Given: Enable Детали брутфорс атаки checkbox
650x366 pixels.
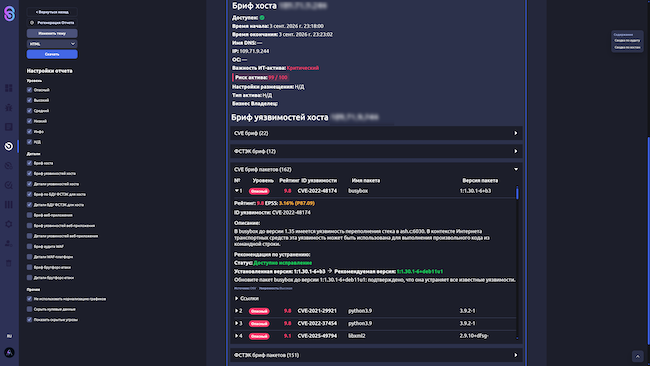Looking at the screenshot, I should click(29, 278).
